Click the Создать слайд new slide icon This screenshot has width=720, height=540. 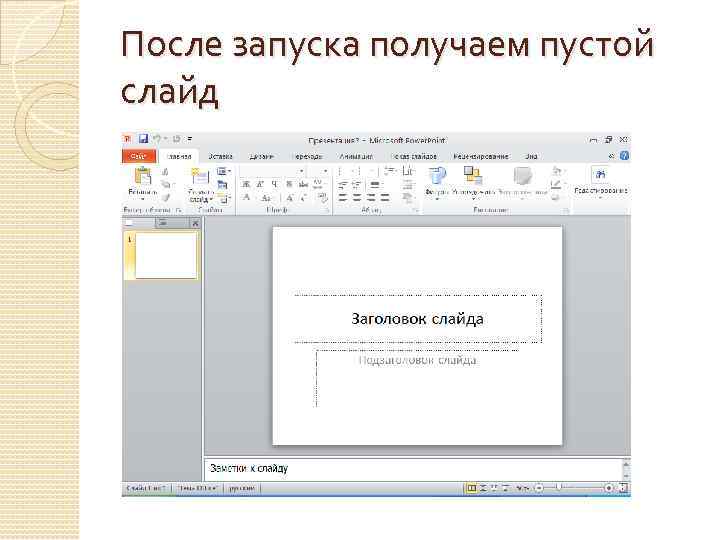[200, 177]
